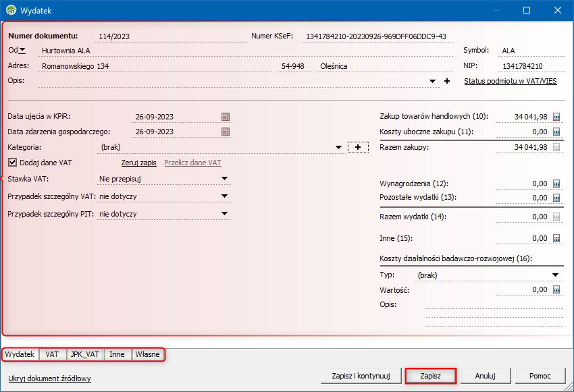
Task: Click the Adres field Romanowskiego 134
Action: click(x=155, y=66)
